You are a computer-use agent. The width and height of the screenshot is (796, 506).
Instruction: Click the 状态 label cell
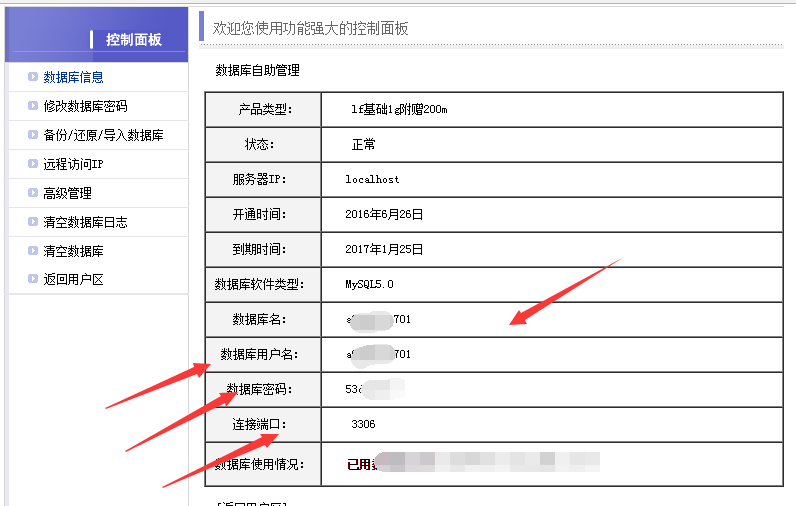pyautogui.click(x=263, y=145)
